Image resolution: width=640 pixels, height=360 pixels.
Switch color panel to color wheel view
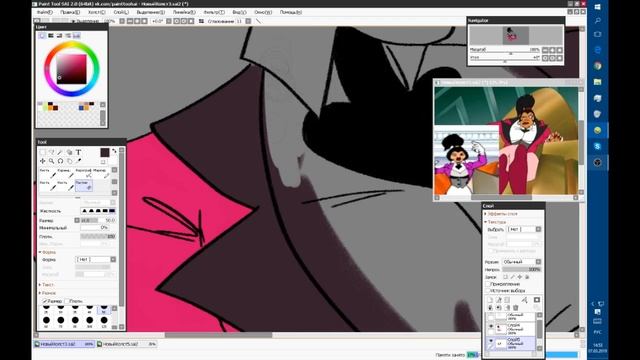click(x=42, y=36)
